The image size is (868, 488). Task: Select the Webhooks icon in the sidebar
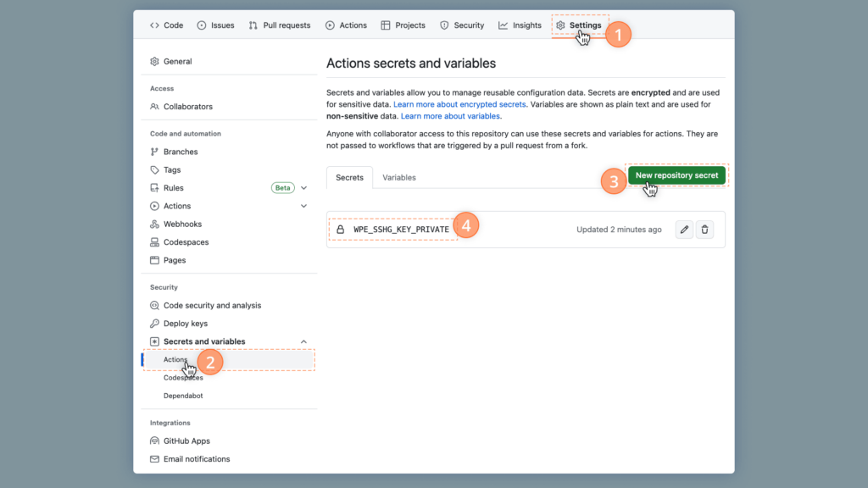point(157,224)
